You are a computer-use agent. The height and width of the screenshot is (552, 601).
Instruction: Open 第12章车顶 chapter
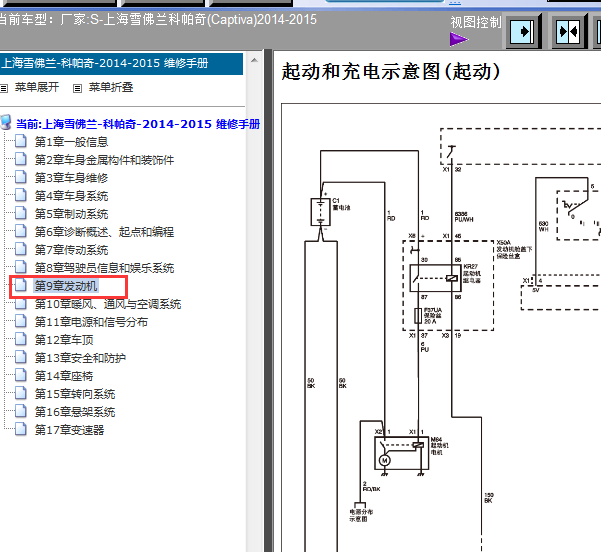click(64, 340)
